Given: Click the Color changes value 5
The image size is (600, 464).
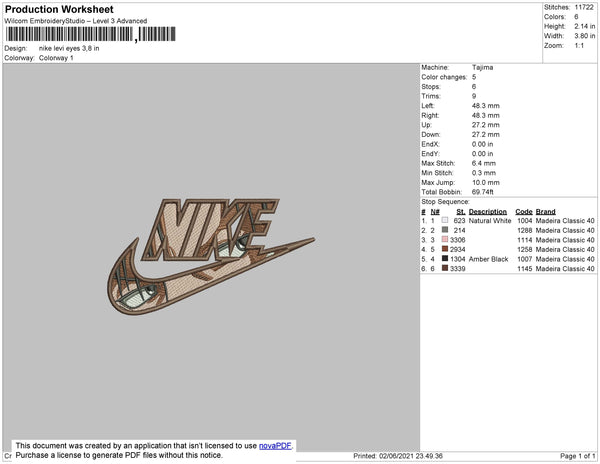Looking at the screenshot, I should (474, 77).
